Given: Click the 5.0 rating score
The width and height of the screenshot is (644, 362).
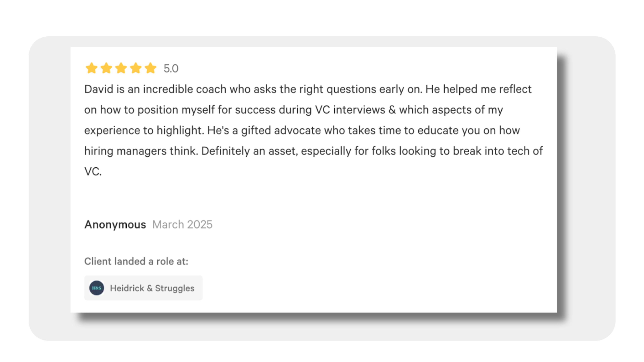Looking at the screenshot, I should pyautogui.click(x=171, y=68).
